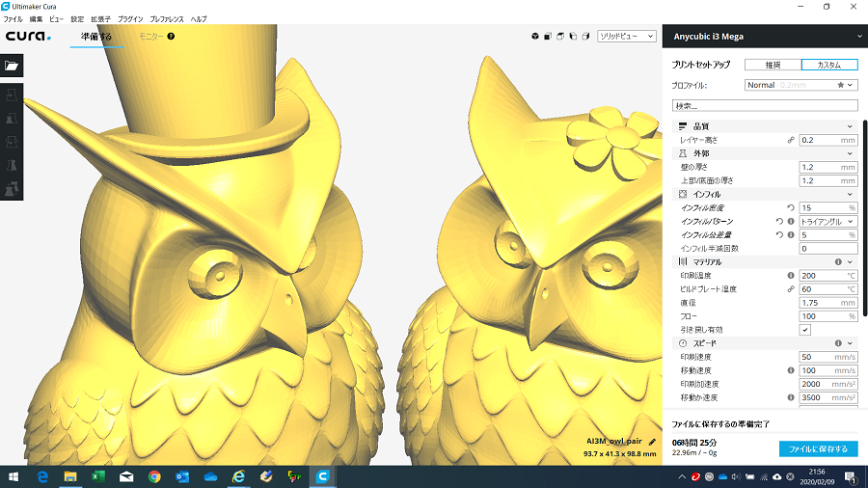Collapse the マテリアル settings section
Viewport: 868px width, 488px height.
850,261
